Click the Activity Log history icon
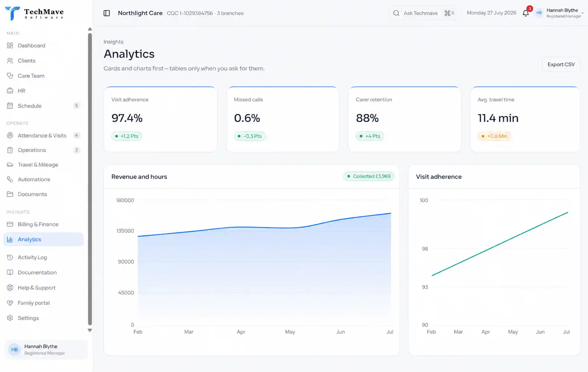Screen dimensions: 588x372 (x=10, y=257)
